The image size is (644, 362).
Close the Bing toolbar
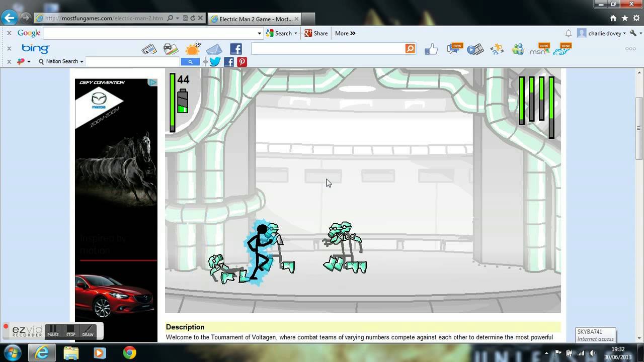coord(9,49)
